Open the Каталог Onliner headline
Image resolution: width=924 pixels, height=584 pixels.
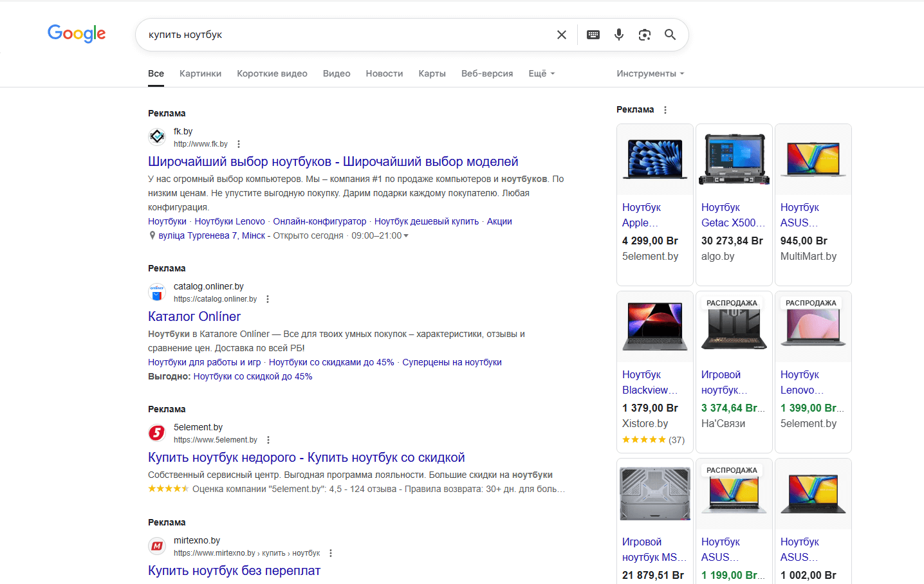coord(194,316)
